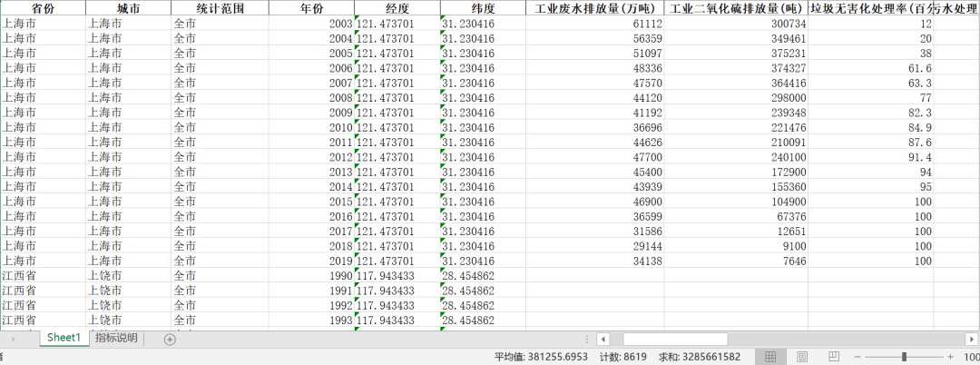Select the wastewater cell 56359
The width and height of the screenshot is (980, 365).
(x=594, y=39)
